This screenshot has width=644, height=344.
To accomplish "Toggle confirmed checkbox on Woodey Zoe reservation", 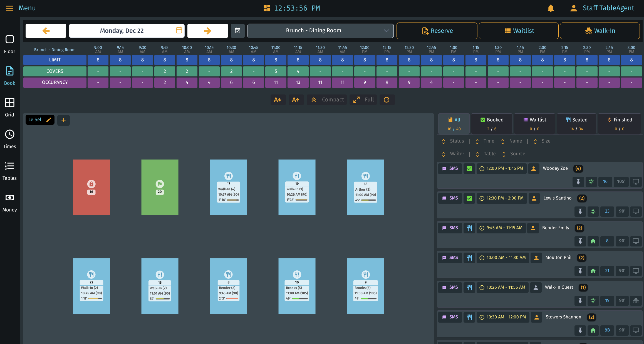I will (x=469, y=168).
